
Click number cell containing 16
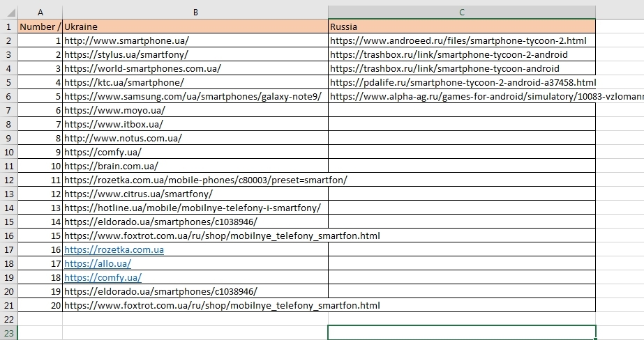(x=40, y=249)
